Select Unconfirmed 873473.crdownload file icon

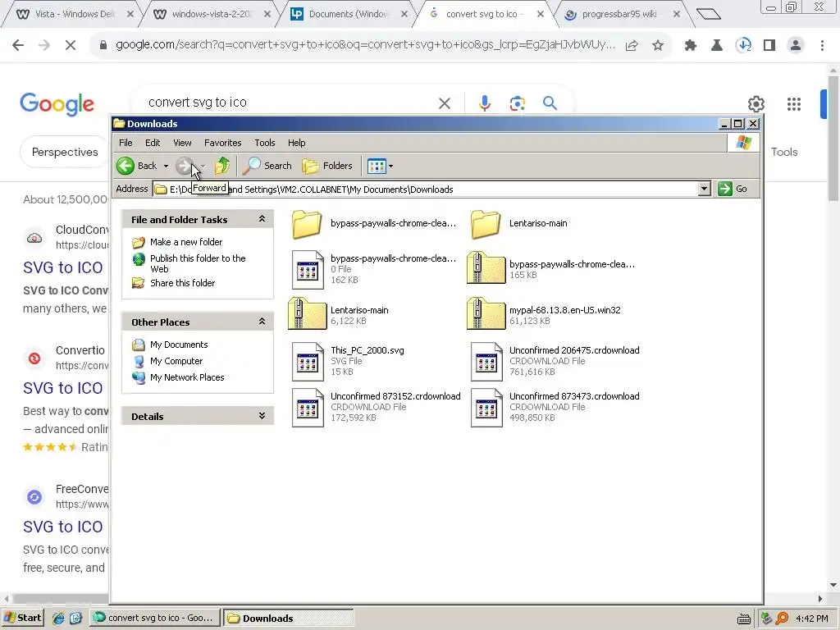486,408
